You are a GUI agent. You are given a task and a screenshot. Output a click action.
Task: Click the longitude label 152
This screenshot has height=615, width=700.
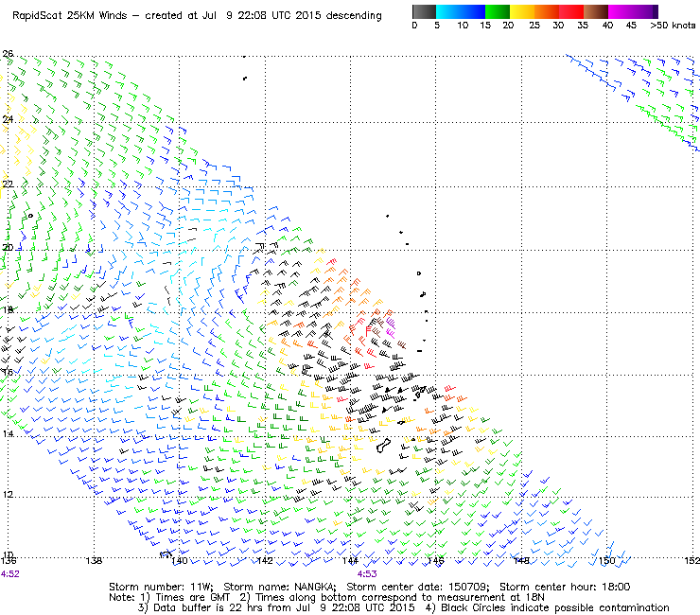692,561
